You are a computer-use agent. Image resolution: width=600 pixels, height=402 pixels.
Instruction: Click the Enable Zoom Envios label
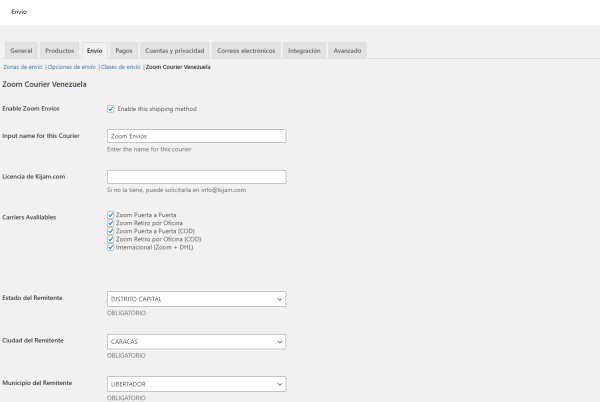coord(31,109)
